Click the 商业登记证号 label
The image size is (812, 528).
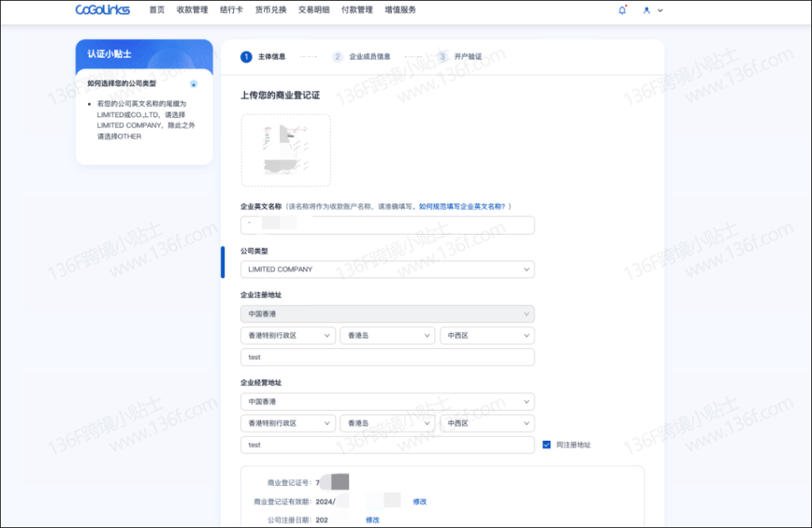point(289,483)
